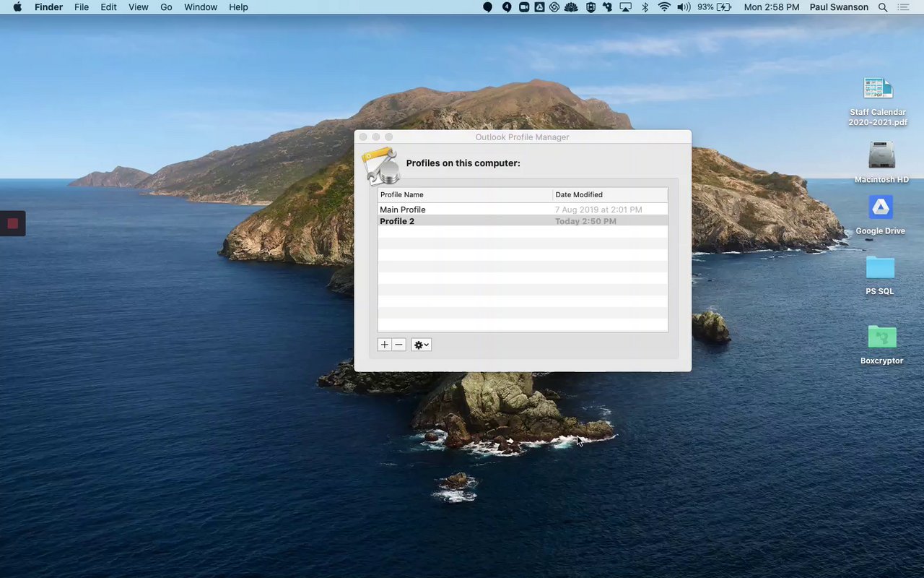Open the shield icon in menu bar

point(590,7)
